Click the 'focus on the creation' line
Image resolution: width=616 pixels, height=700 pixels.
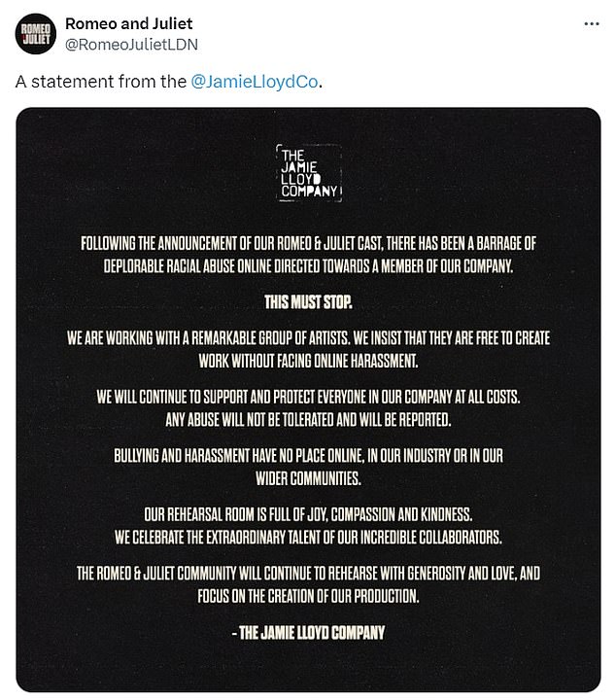[x=308, y=594]
